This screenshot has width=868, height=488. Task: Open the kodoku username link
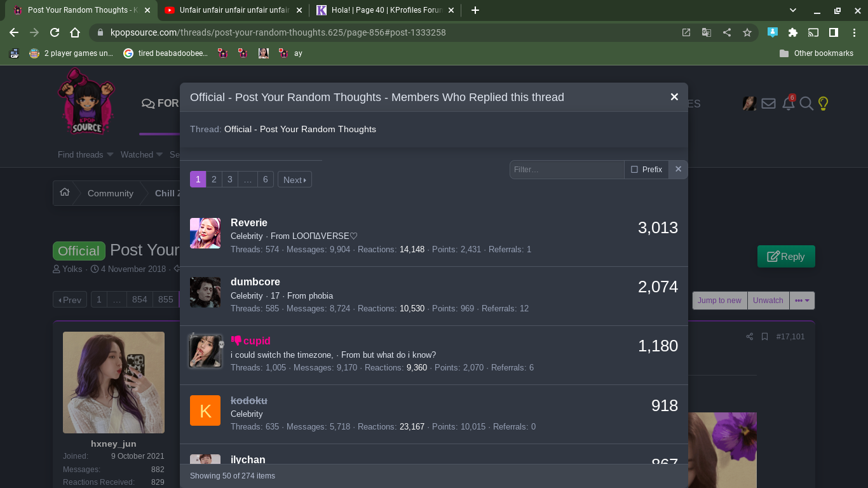coord(249,400)
